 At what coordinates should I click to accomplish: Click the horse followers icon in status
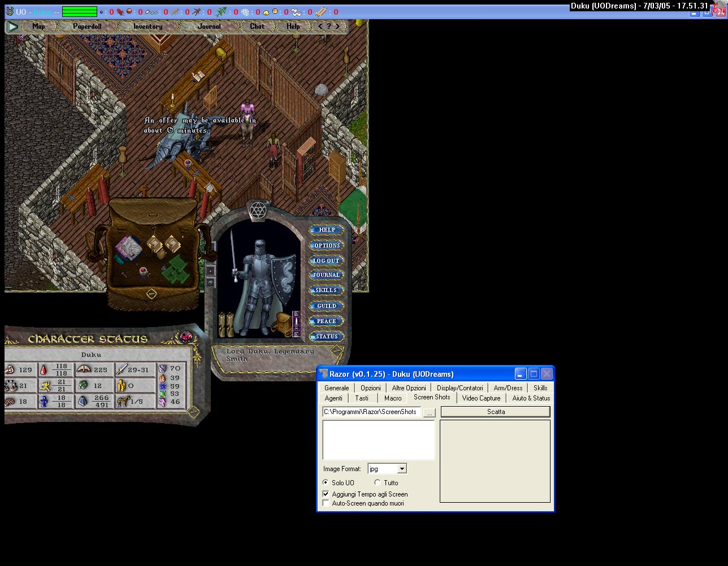[123, 402]
